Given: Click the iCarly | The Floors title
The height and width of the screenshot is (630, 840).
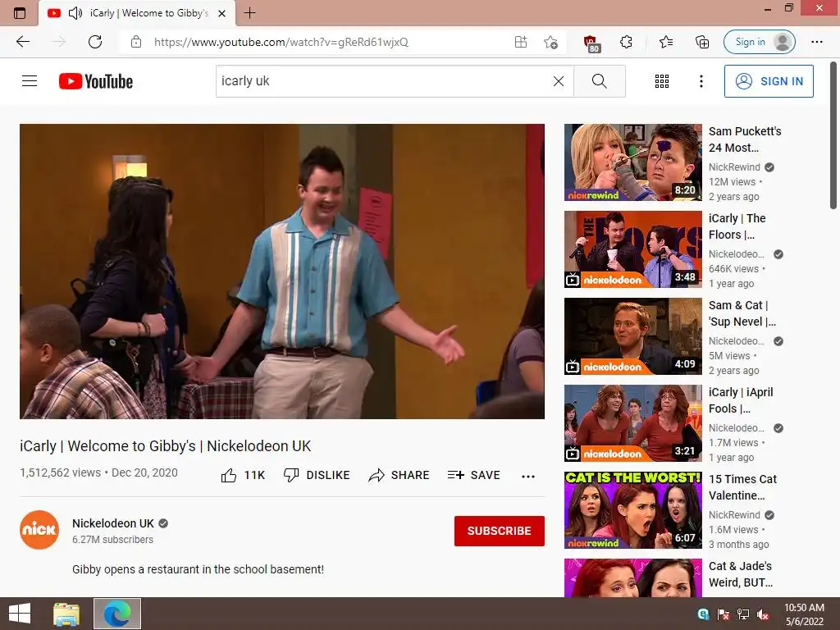Looking at the screenshot, I should point(737,226).
